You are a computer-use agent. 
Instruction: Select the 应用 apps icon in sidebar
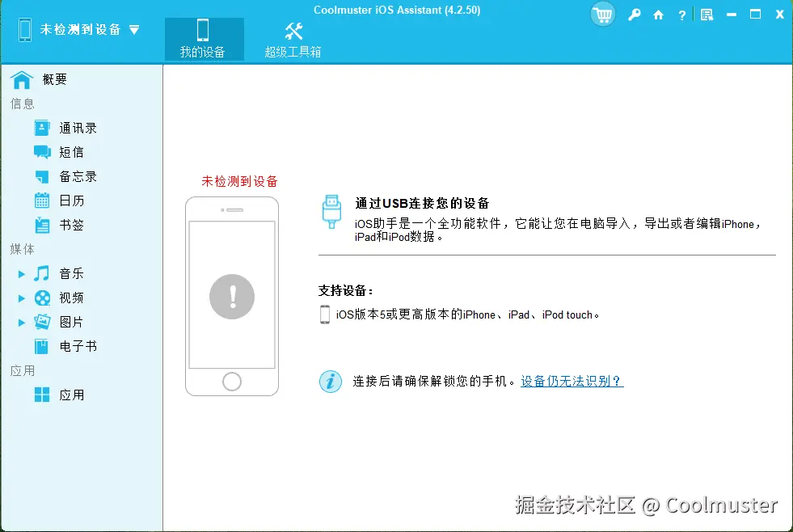[x=42, y=395]
